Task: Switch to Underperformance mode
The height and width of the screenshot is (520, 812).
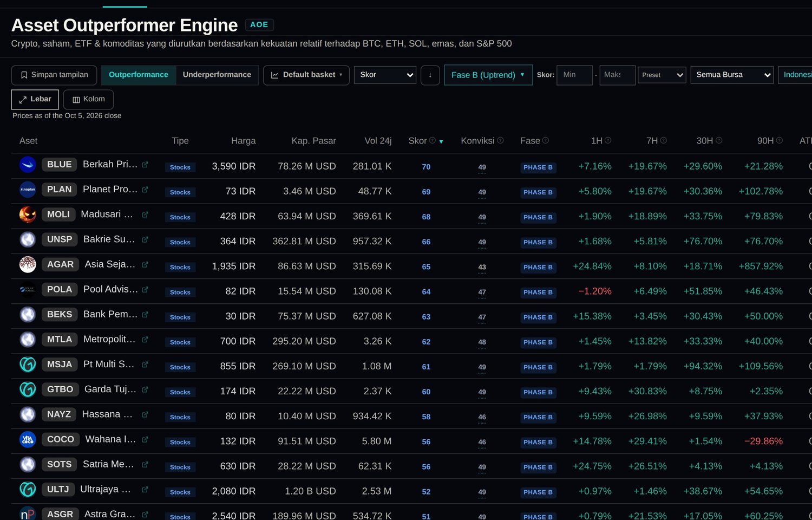Action: tap(217, 75)
